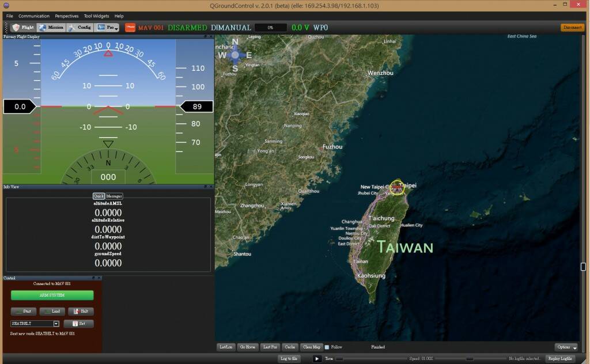Image resolution: width=590 pixels, height=364 pixels.
Task: Switch to the Flight view
Action: click(23, 27)
